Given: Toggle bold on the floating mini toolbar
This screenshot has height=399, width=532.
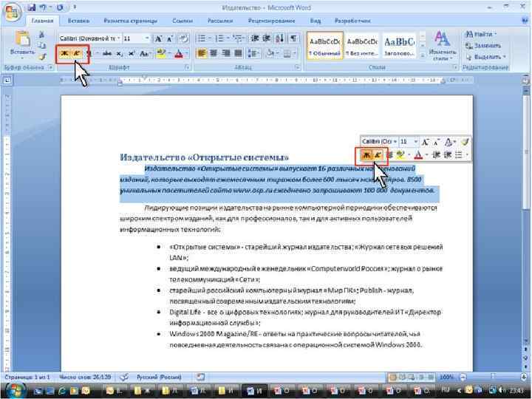Looking at the screenshot, I should coord(366,155).
